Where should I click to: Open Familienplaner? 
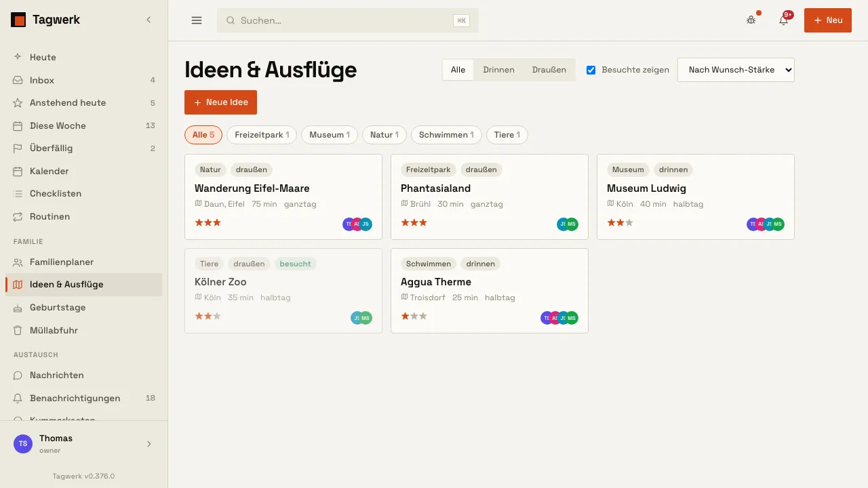click(84, 262)
